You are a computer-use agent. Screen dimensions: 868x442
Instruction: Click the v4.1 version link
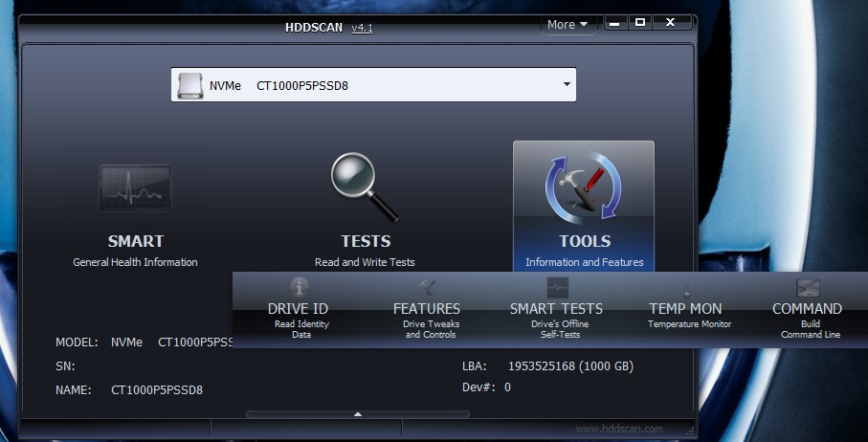pos(363,28)
